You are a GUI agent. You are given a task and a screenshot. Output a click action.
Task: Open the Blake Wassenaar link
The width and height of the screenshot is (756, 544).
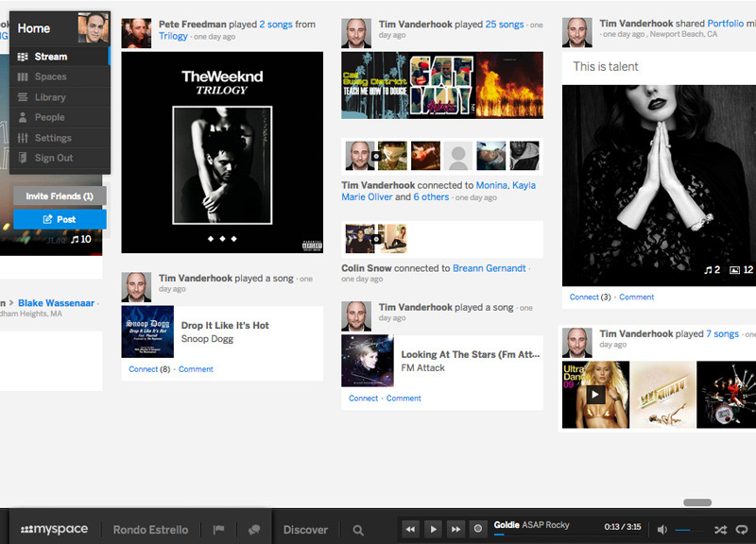[56, 302]
